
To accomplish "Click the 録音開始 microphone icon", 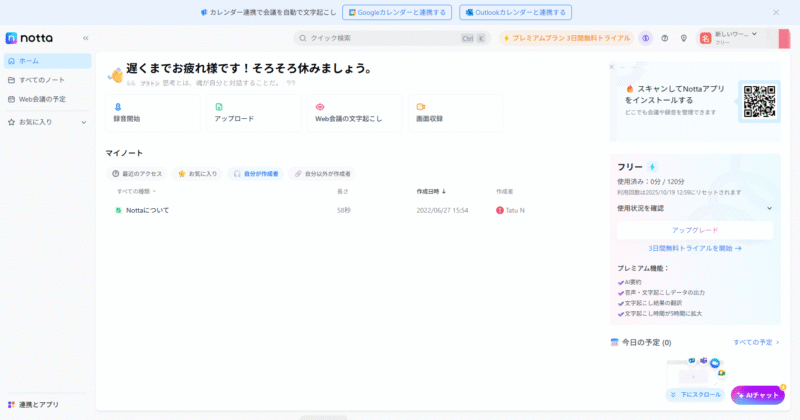I will (x=118, y=106).
